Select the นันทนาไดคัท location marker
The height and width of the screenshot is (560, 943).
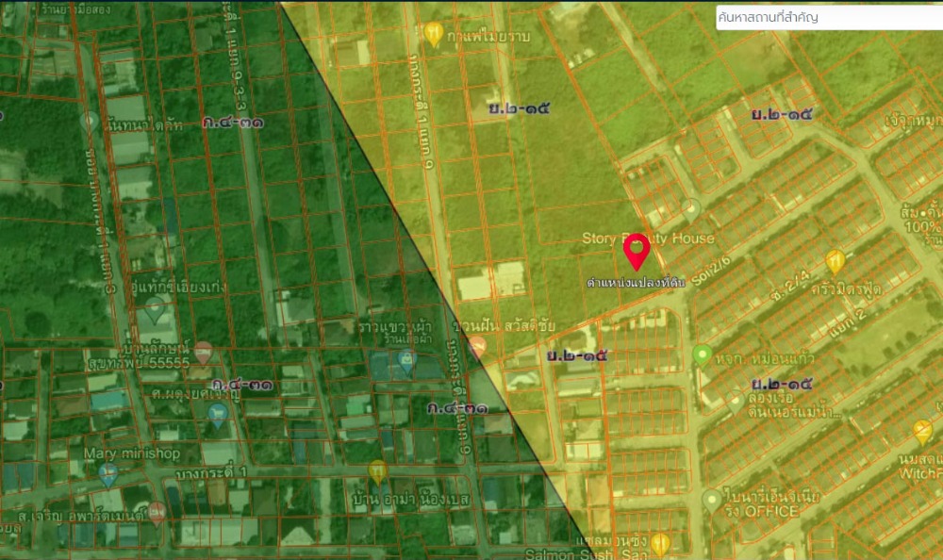point(90,121)
